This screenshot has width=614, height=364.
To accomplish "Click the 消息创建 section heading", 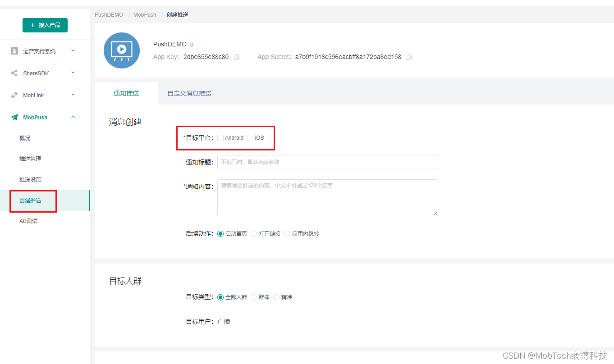I will (x=125, y=122).
